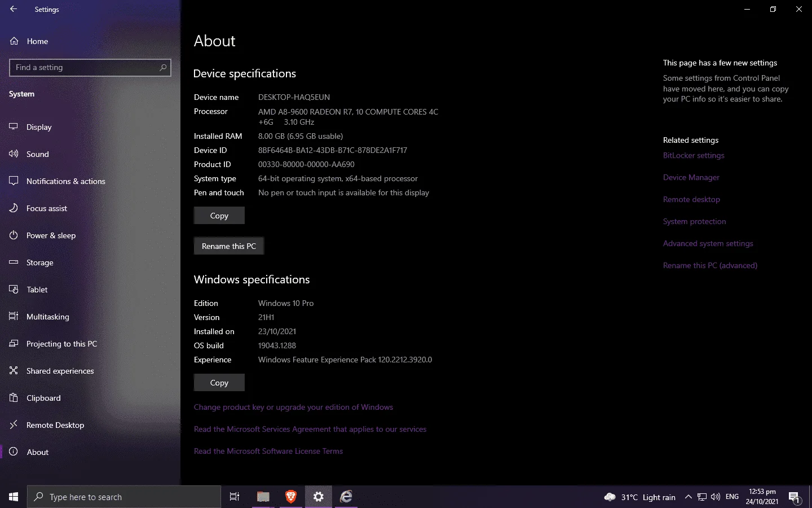
Task: Open the Remote desktop related link
Action: click(691, 199)
